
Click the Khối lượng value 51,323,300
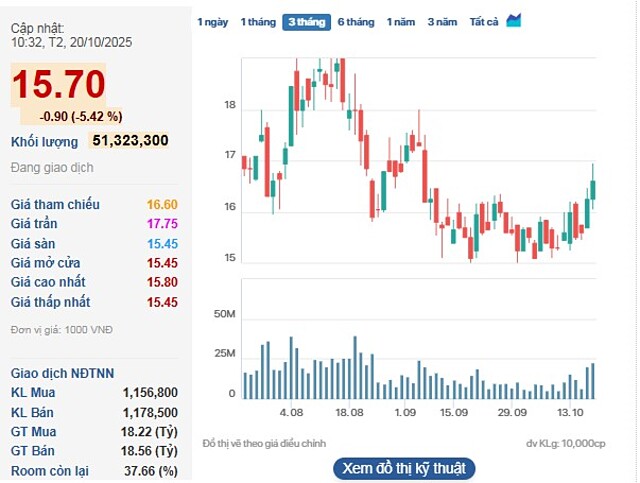click(x=129, y=141)
